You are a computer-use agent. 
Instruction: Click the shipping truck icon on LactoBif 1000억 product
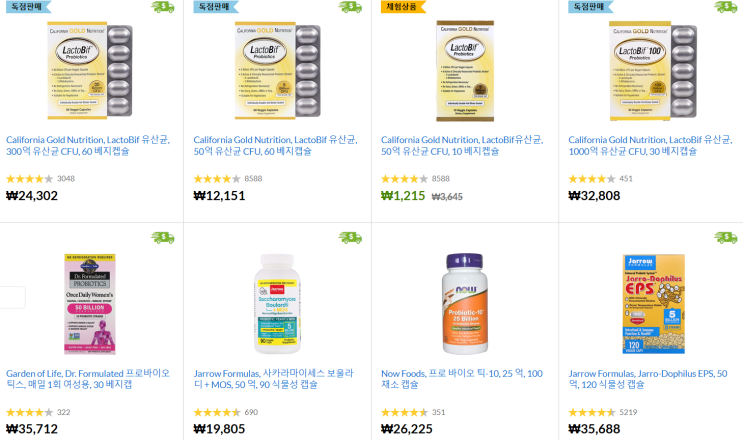point(725,7)
